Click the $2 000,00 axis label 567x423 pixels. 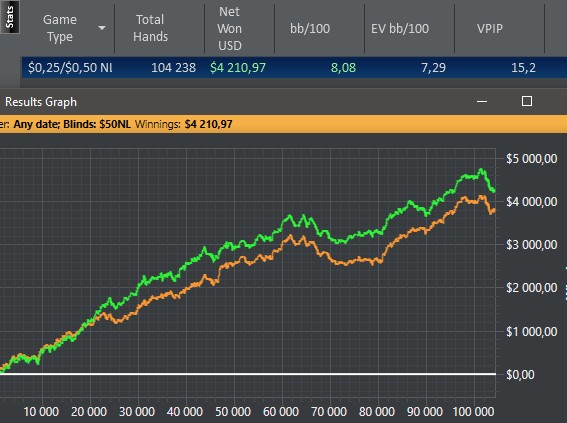point(532,288)
